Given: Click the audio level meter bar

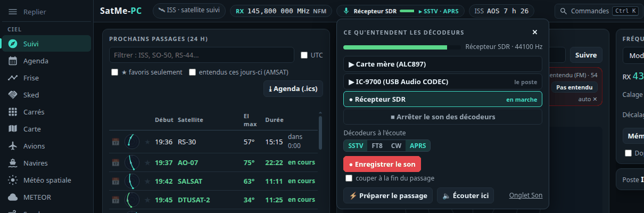Looking at the screenshot, I should [x=402, y=47].
